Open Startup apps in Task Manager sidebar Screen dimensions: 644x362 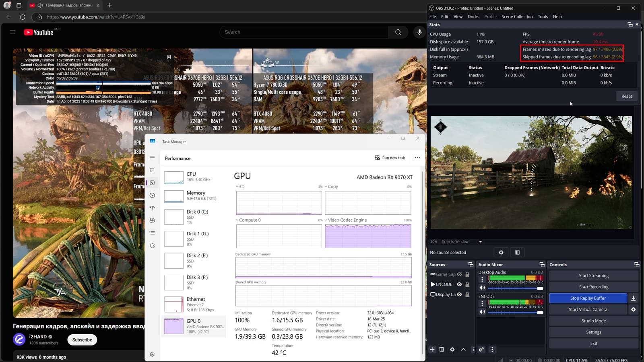pos(152,208)
